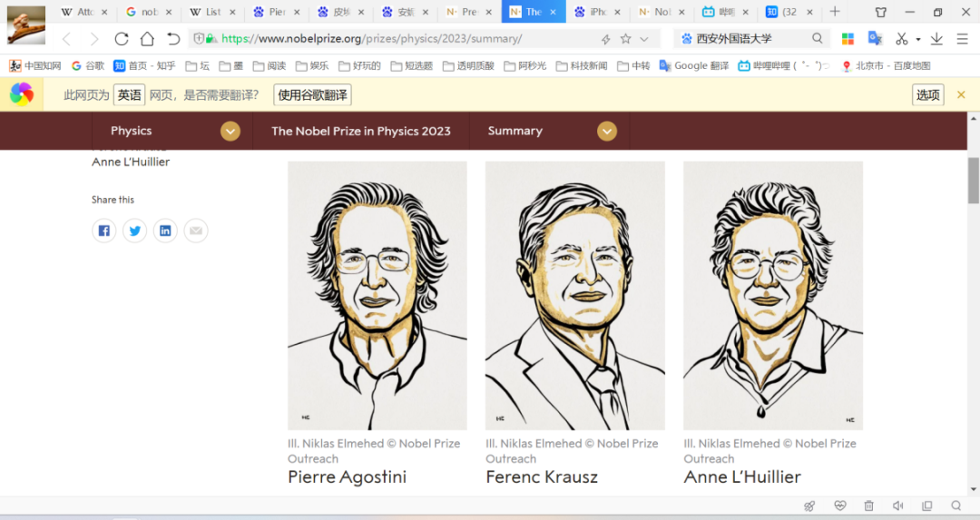
Task: Click the vertical page scrollbar thumb
Action: click(973, 181)
